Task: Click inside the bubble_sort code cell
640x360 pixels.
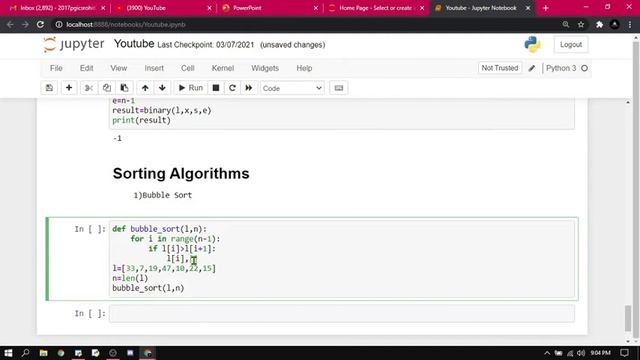Action: click(342, 259)
